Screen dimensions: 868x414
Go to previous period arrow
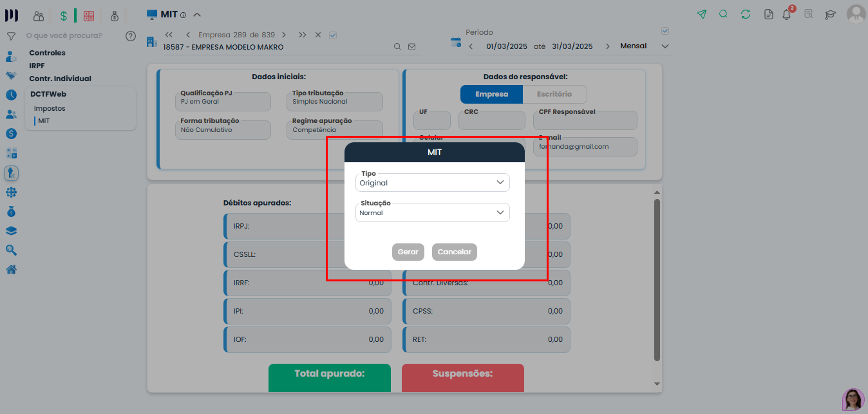471,46
